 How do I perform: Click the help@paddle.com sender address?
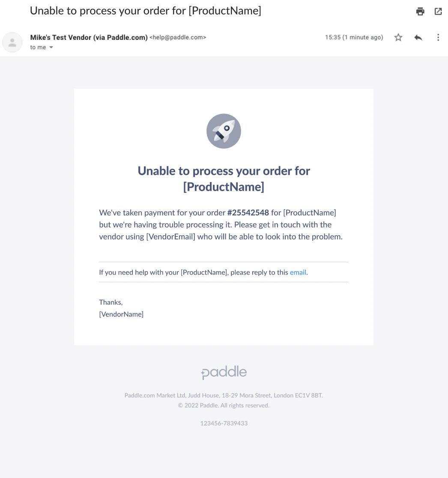point(178,38)
